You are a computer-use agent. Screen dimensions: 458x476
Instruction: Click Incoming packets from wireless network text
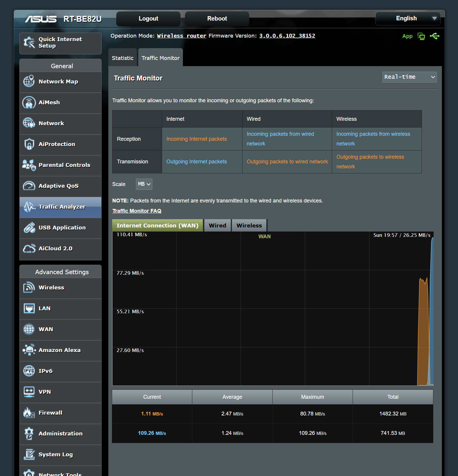[373, 139]
